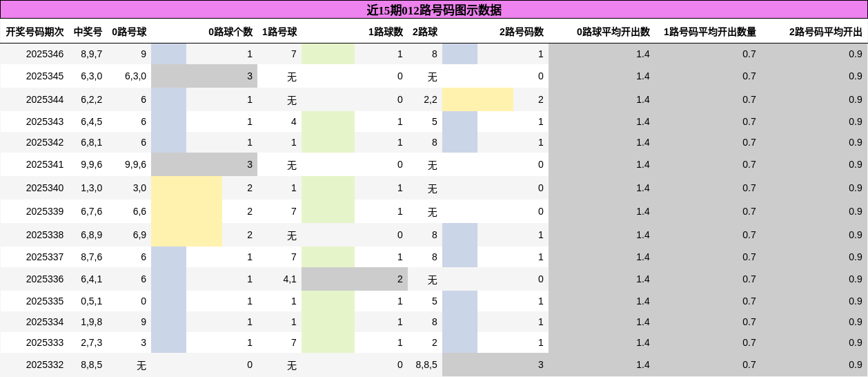Select winning numbers 6,4,5
This screenshot has height=377, width=868.
click(x=92, y=122)
